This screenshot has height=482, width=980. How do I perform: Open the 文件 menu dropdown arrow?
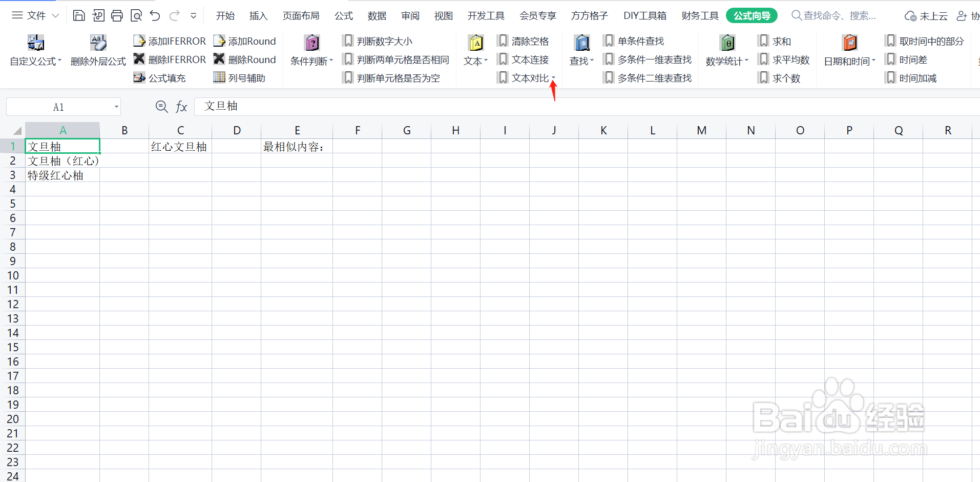(x=55, y=16)
